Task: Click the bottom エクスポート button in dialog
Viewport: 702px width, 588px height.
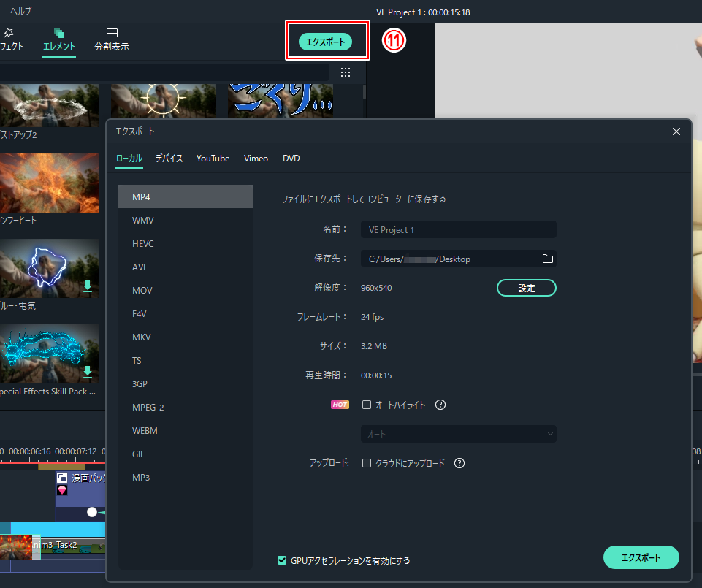Action: pos(641,557)
